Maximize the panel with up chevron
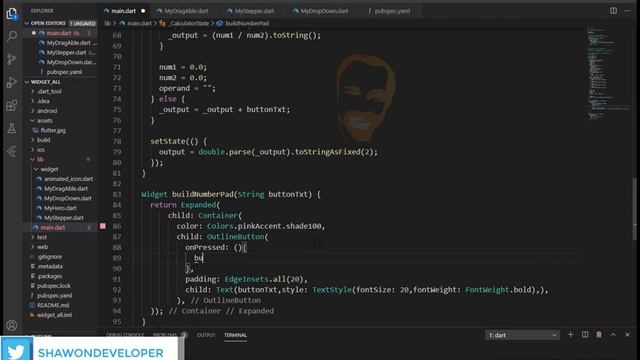The height and width of the screenshot is (360, 640). click(613, 335)
